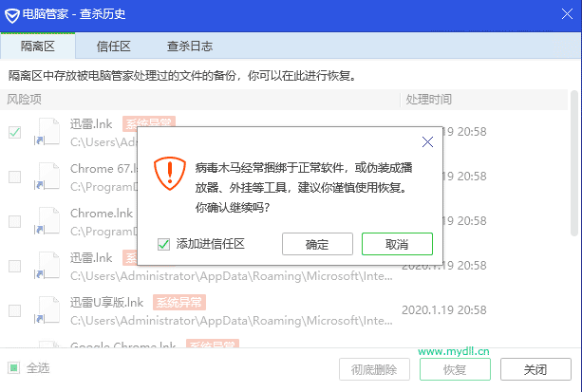Check the Chrome 67 row checkbox
The image size is (582, 392).
pos(15,177)
